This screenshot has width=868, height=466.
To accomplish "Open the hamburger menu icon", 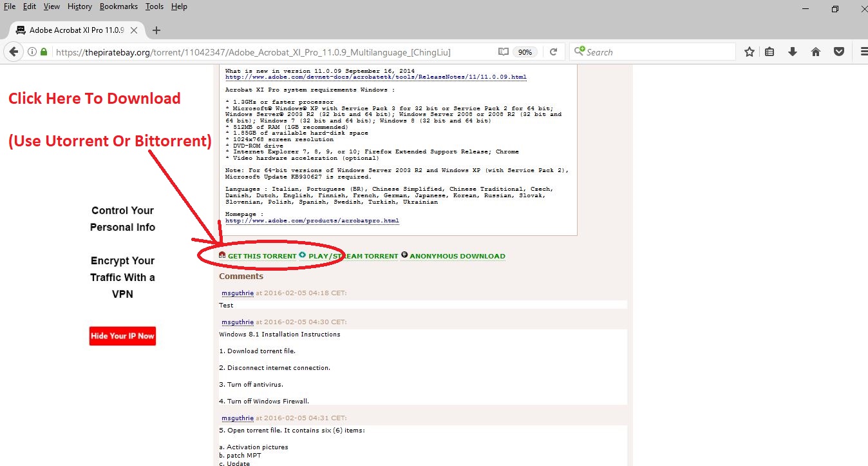I will 863,52.
